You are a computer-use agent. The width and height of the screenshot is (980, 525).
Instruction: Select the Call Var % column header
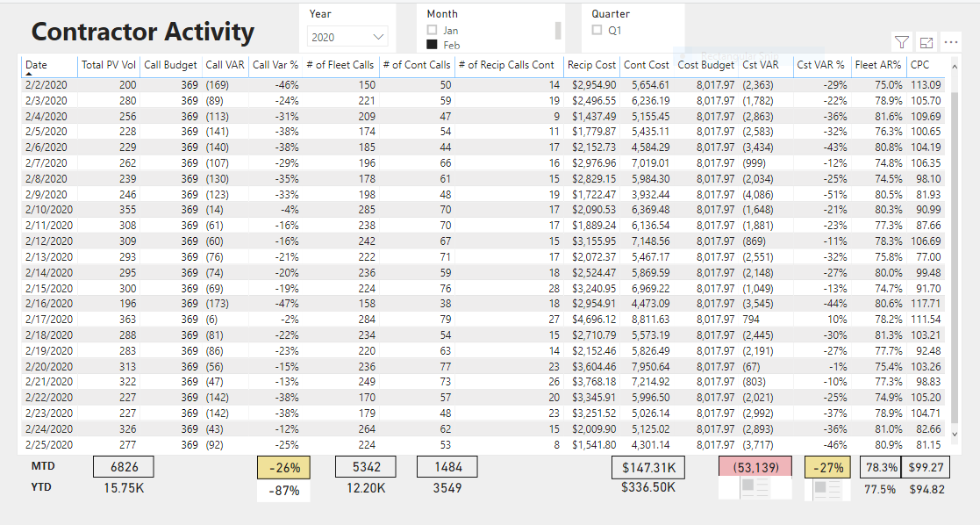[275, 64]
